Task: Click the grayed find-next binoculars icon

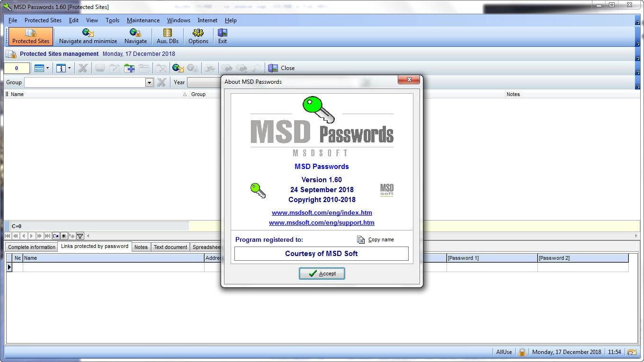Action: [242, 68]
